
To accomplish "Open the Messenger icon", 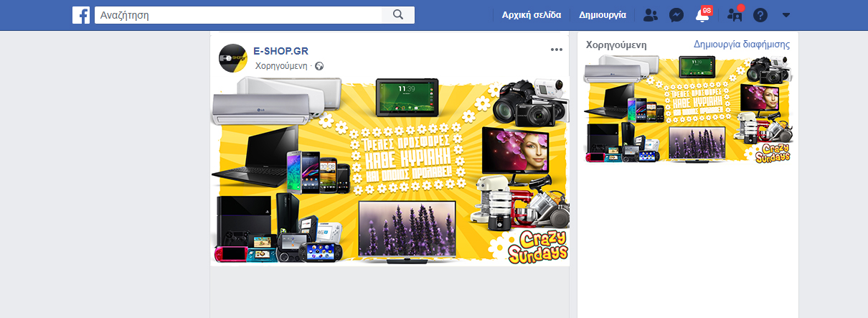I will point(676,15).
